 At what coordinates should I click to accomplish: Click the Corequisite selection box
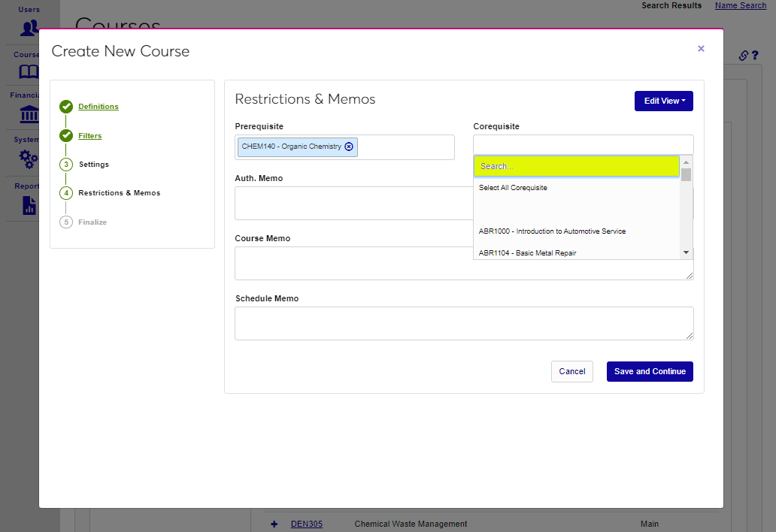583,144
